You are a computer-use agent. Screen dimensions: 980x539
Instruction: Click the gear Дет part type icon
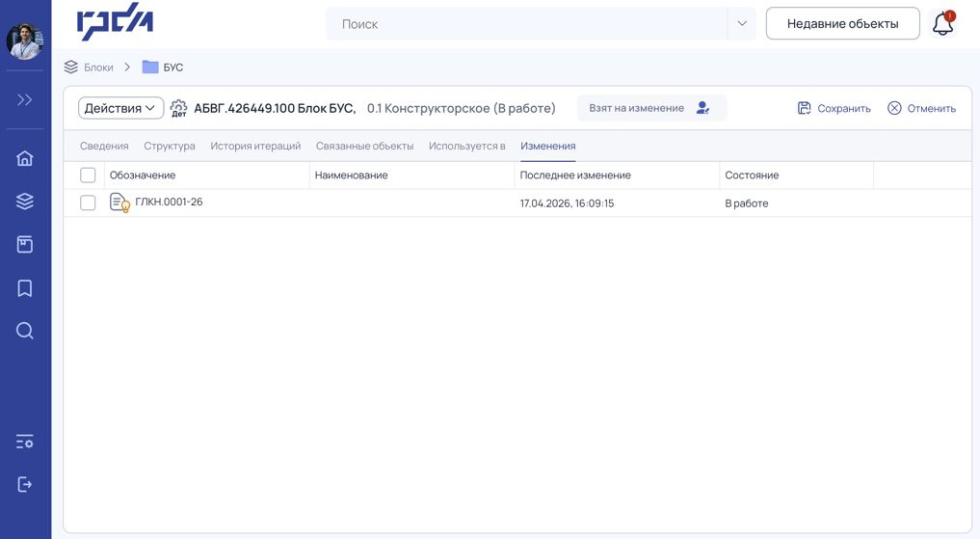(x=178, y=108)
